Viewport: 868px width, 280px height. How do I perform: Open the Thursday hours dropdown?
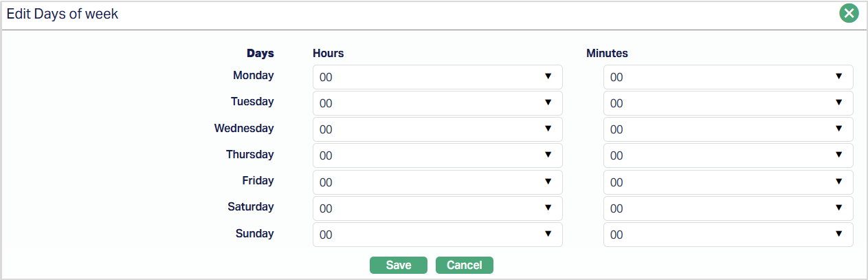pyautogui.click(x=437, y=155)
